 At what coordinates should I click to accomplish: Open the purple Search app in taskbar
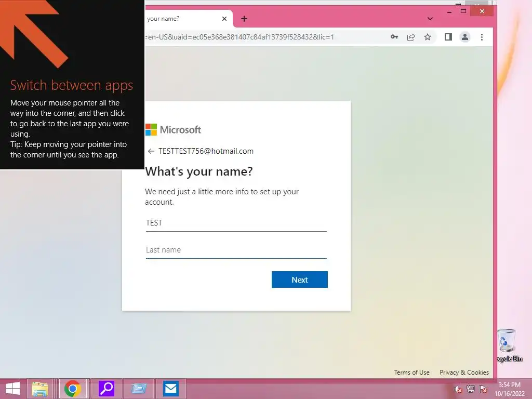pyautogui.click(x=106, y=389)
